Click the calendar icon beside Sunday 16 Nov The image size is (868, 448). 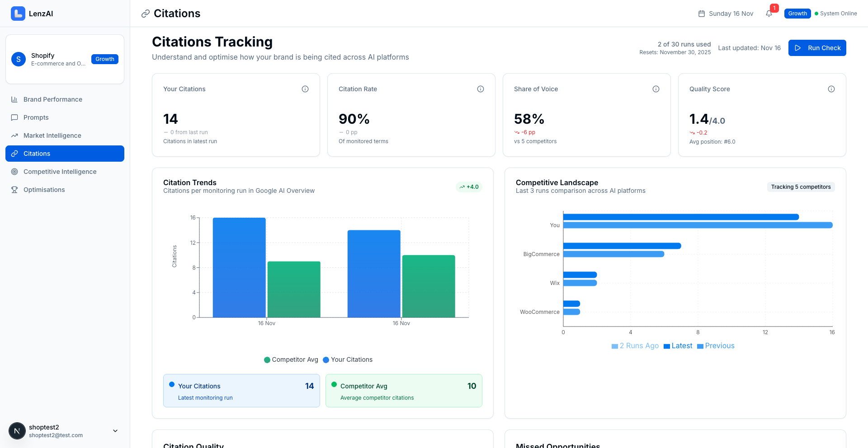(x=701, y=14)
